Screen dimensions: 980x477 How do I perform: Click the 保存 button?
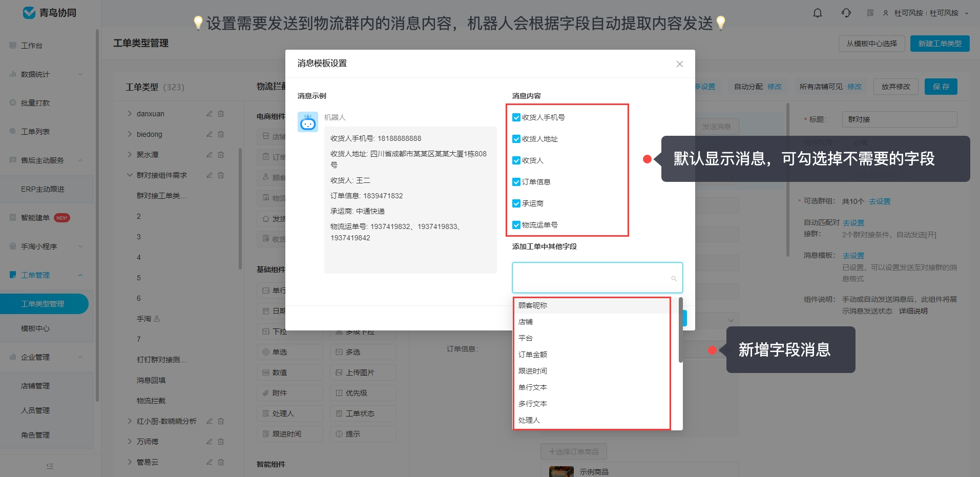click(941, 87)
